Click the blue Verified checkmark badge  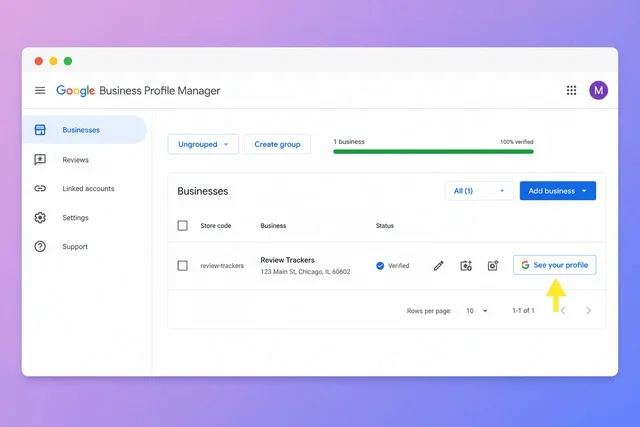[x=380, y=266]
